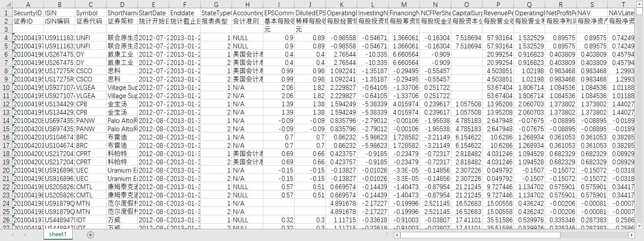Select the 会计准则 cell
This screenshot has width=644, height=241.
(247, 21)
